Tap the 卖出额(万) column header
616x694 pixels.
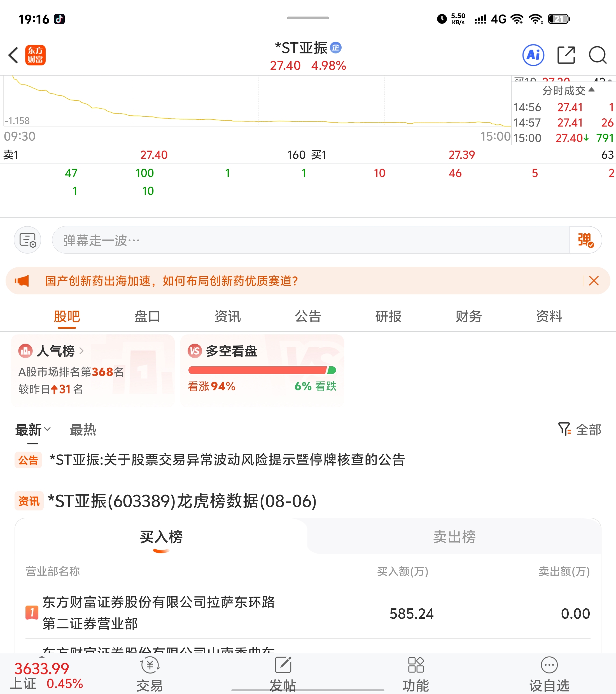click(x=564, y=571)
